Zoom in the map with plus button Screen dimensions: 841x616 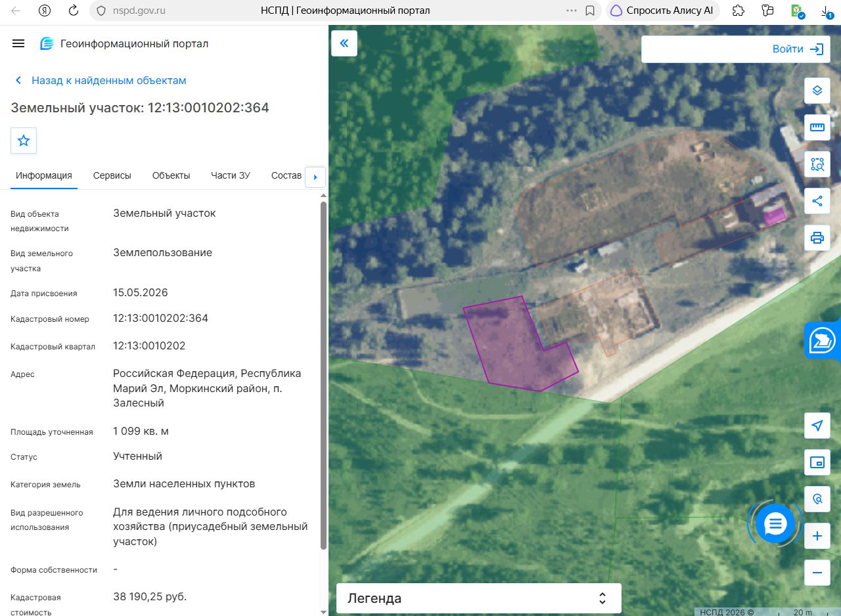click(817, 536)
